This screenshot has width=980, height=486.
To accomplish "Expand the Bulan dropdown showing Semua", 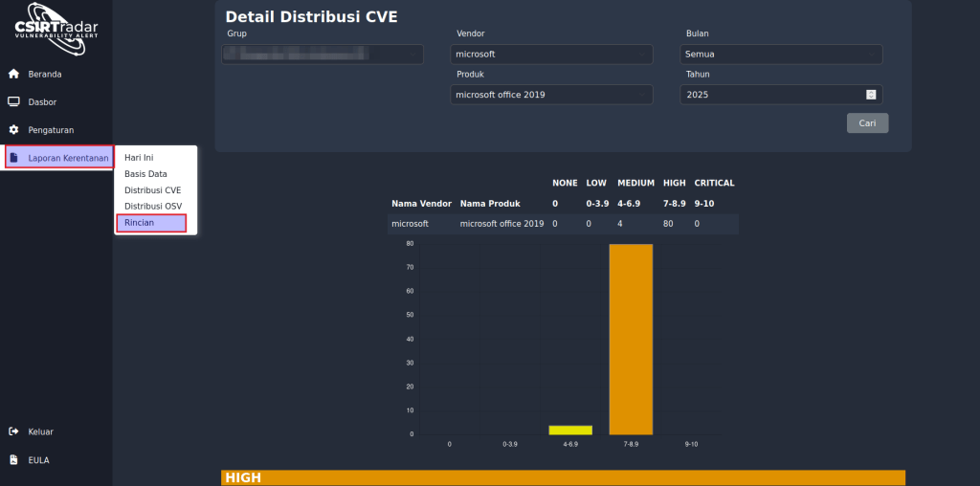I will 781,55.
